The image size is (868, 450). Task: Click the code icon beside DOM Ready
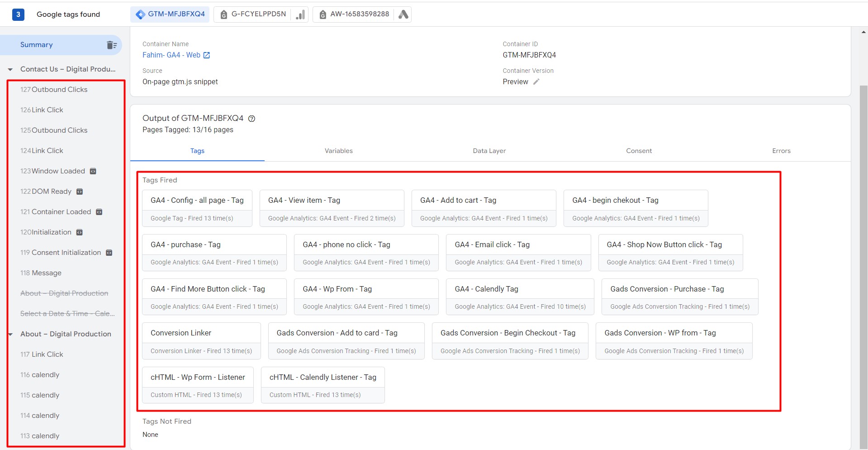pos(80,191)
